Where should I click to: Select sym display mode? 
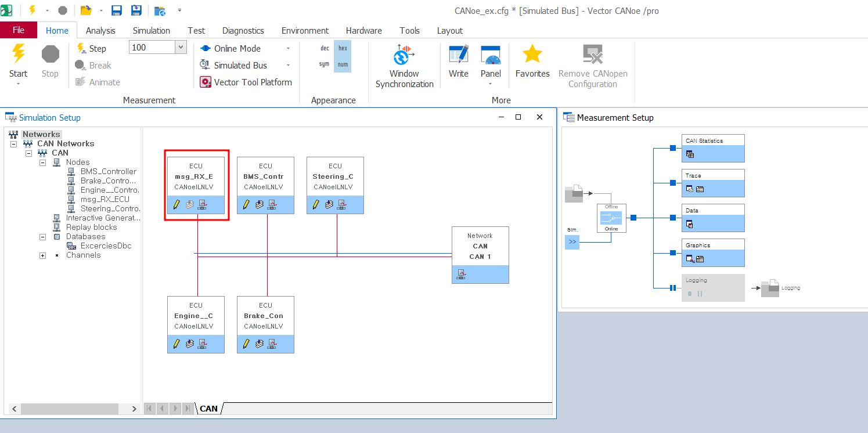point(325,64)
